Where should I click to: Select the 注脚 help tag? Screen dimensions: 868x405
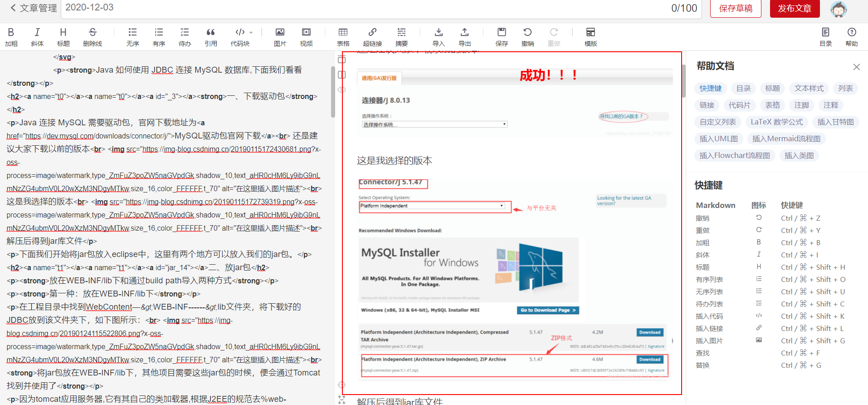point(801,105)
